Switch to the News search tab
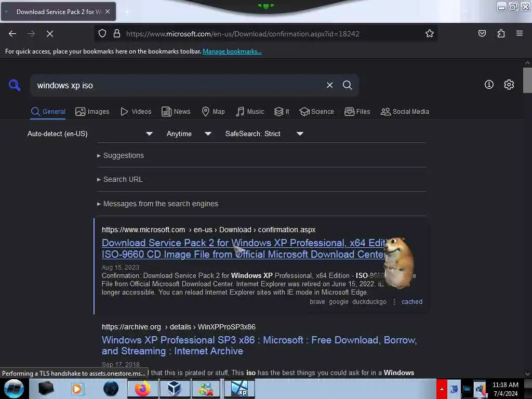The height and width of the screenshot is (399, 532). click(x=176, y=111)
